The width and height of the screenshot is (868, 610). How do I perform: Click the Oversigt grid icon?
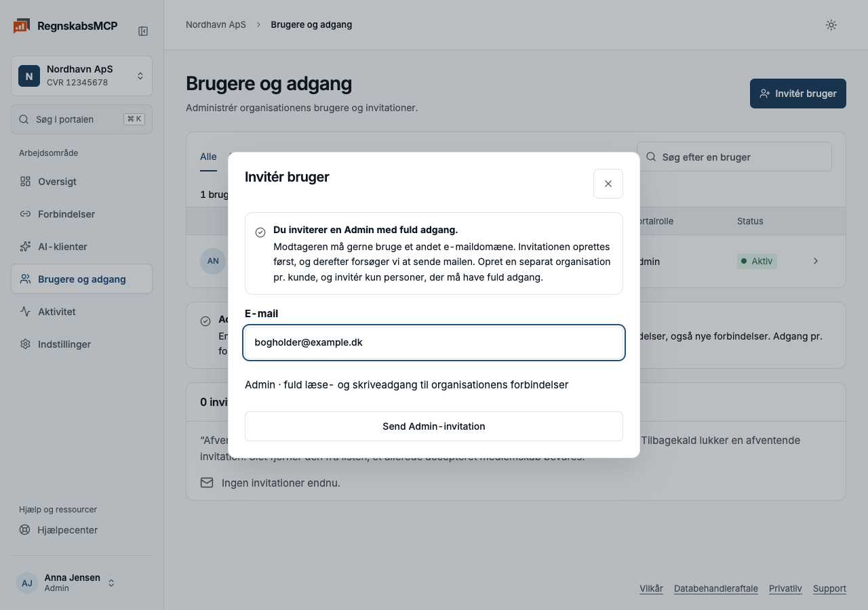[25, 182]
